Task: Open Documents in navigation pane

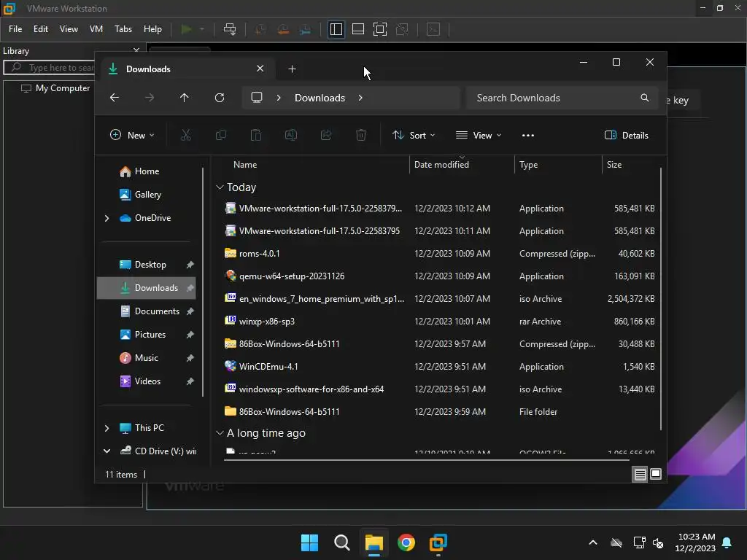Action: (150, 311)
